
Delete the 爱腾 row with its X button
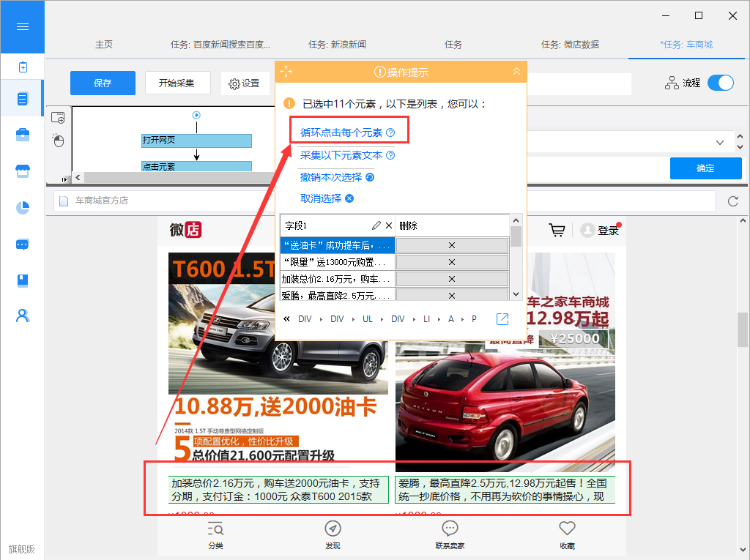pyautogui.click(x=452, y=294)
